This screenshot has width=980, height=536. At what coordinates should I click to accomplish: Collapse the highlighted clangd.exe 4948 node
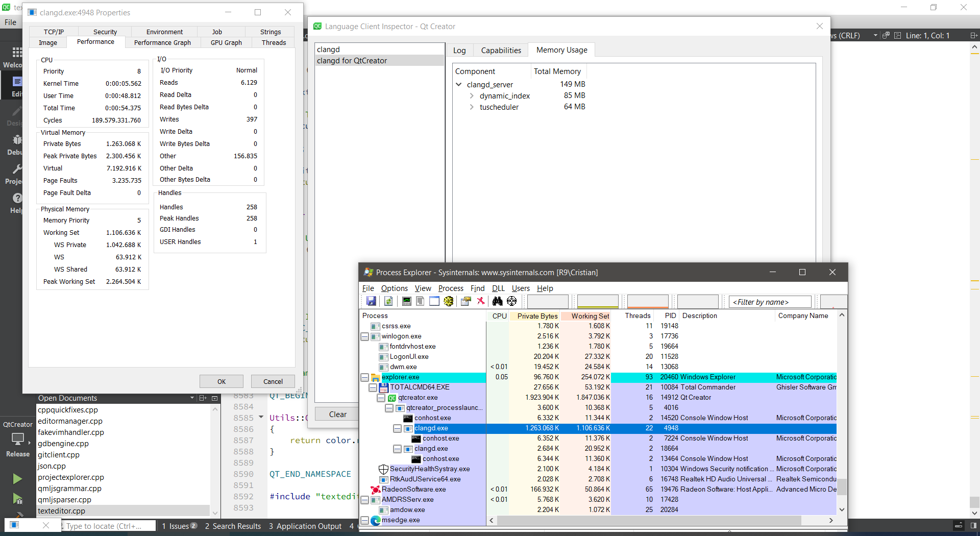click(x=398, y=428)
